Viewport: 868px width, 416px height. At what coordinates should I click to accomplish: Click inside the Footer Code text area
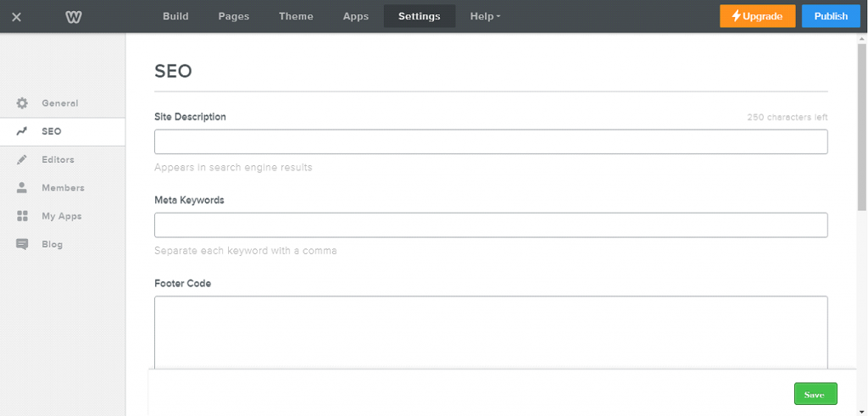[x=491, y=332]
